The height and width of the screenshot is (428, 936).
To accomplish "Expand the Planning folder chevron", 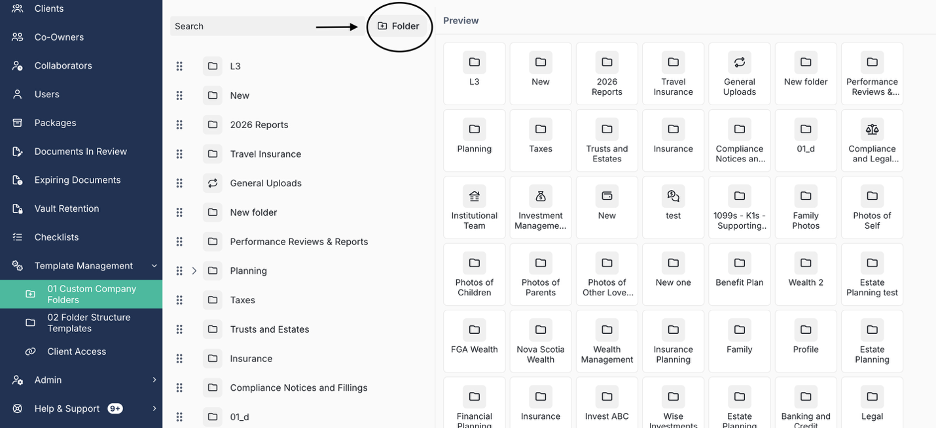I will pyautogui.click(x=194, y=271).
